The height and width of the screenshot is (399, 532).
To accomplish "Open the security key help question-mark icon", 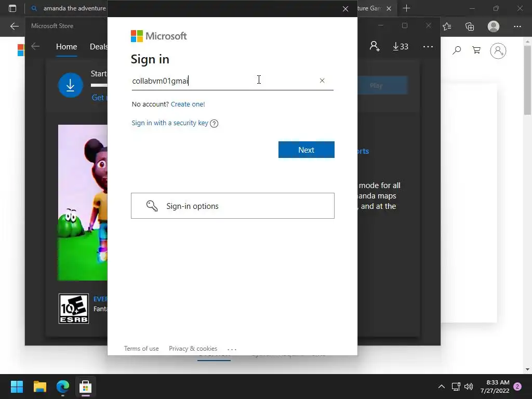I will (x=214, y=124).
